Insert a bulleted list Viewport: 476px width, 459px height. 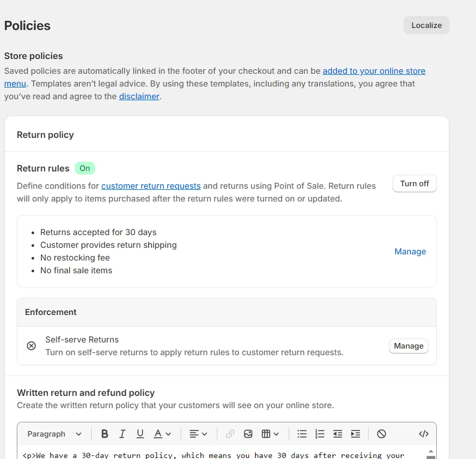[302, 434]
